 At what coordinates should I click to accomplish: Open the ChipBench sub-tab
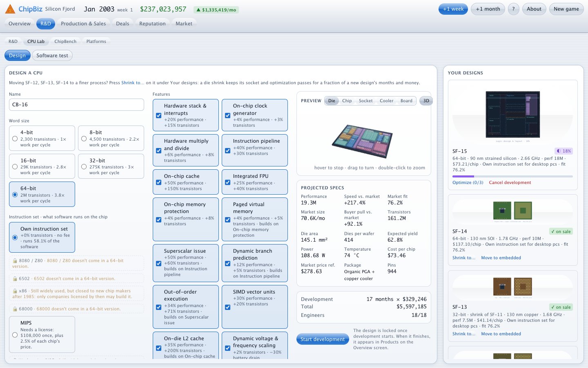[65, 41]
